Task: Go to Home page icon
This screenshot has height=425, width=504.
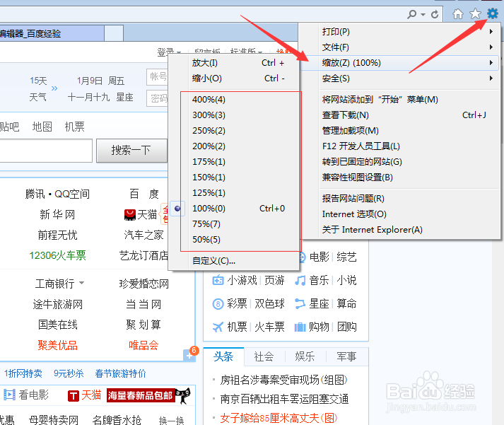Action: pyautogui.click(x=458, y=14)
